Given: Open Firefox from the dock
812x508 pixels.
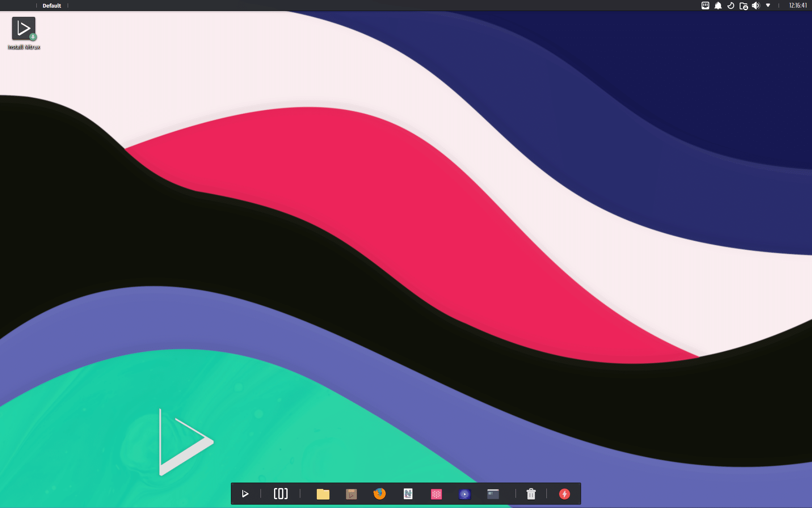Looking at the screenshot, I should click(379, 494).
